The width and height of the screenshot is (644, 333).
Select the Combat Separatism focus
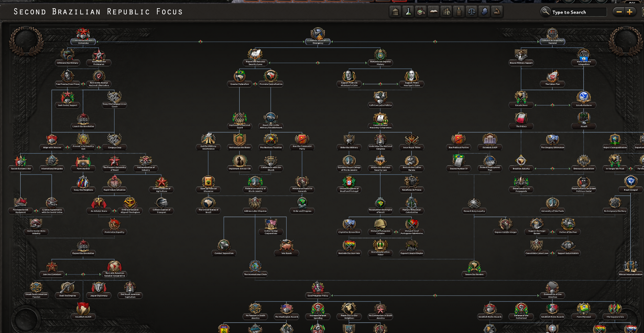tap(224, 248)
